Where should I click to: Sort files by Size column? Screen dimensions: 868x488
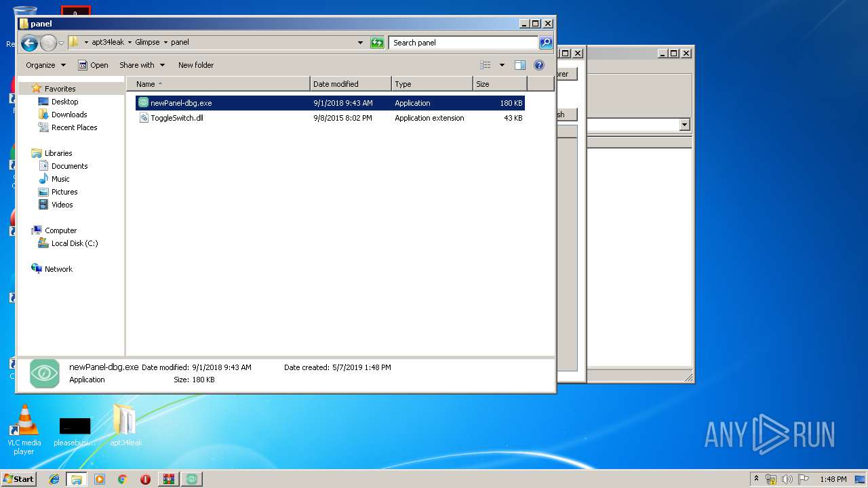pos(500,84)
